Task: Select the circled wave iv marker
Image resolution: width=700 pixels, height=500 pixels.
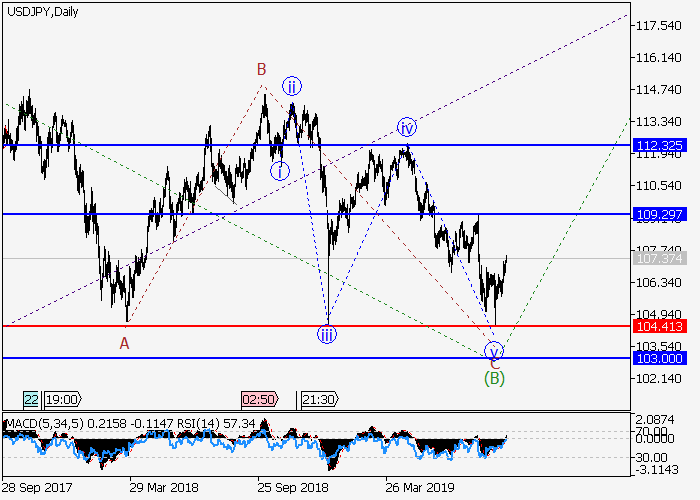Action: (406, 127)
